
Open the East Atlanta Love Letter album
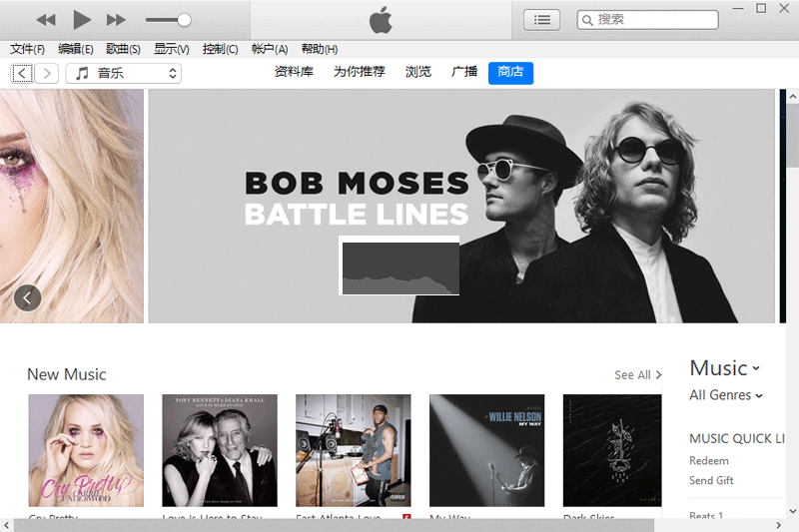pos(354,450)
